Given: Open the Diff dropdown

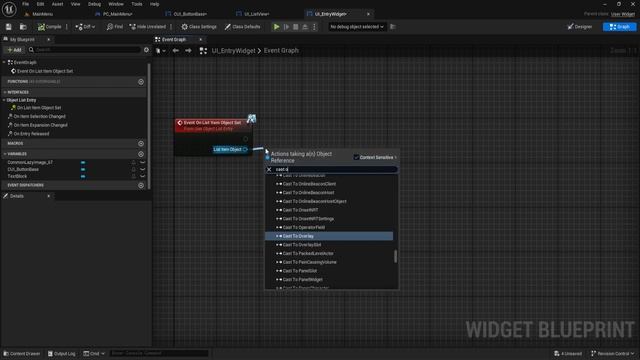Looking at the screenshot, I should (85, 27).
